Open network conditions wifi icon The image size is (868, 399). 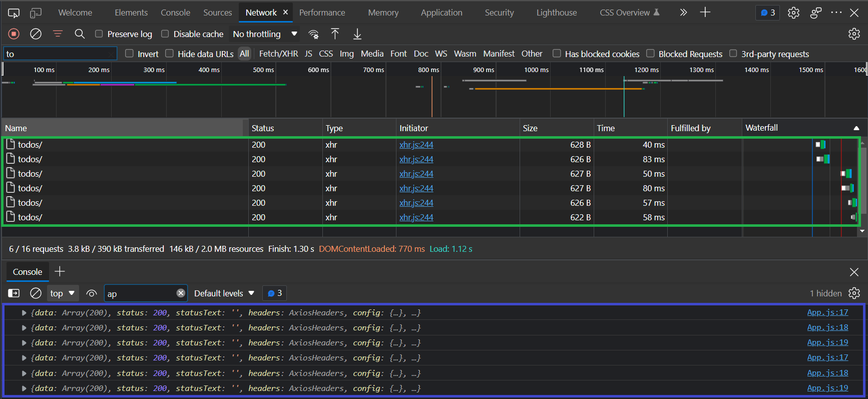(313, 34)
